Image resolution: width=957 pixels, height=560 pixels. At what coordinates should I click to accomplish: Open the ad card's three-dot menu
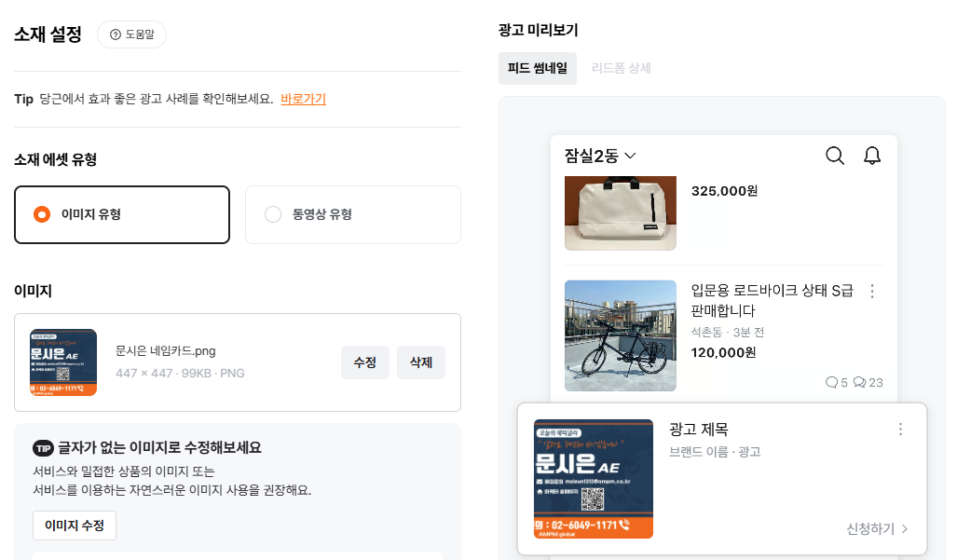click(900, 430)
